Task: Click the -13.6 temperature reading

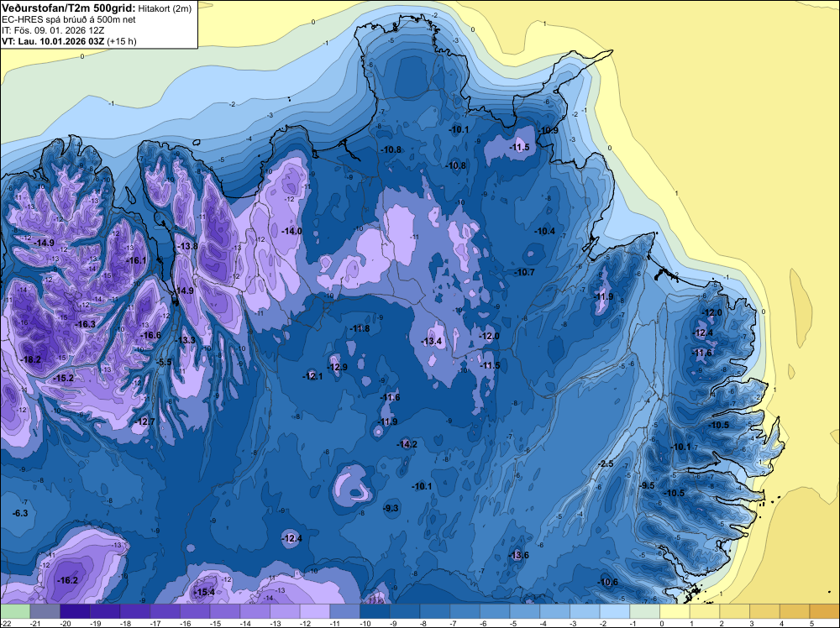Action: click(518, 555)
